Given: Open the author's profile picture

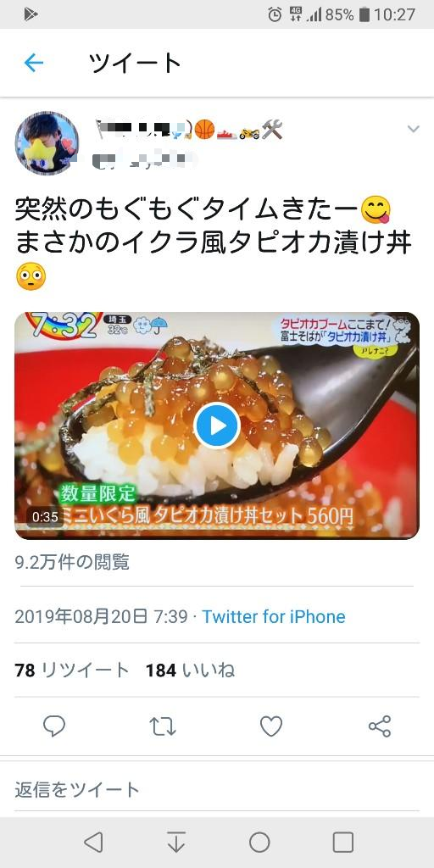Looking at the screenshot, I should point(47,142).
